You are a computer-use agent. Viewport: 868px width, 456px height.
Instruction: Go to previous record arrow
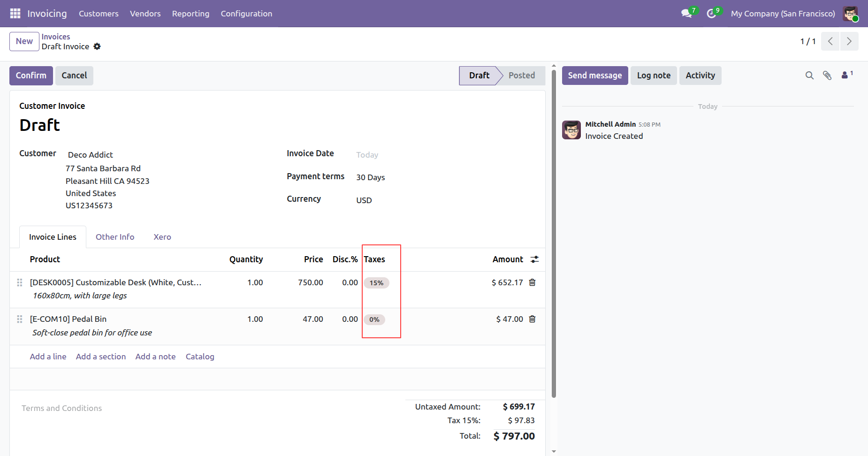pyautogui.click(x=830, y=41)
